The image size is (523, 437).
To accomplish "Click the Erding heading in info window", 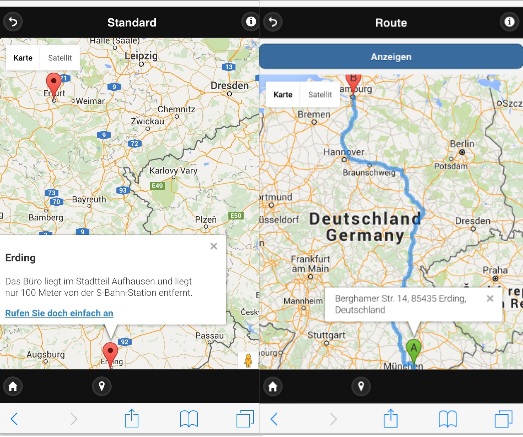I will pyautogui.click(x=20, y=258).
